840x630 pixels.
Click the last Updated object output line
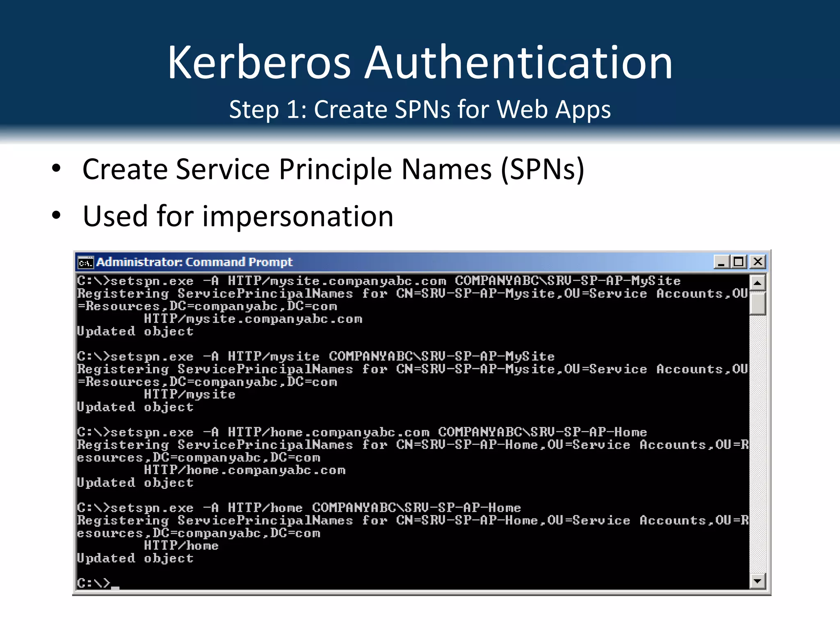coord(135,558)
